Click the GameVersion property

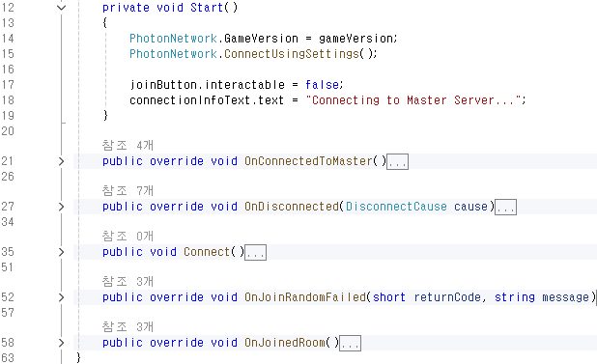[x=261, y=39]
